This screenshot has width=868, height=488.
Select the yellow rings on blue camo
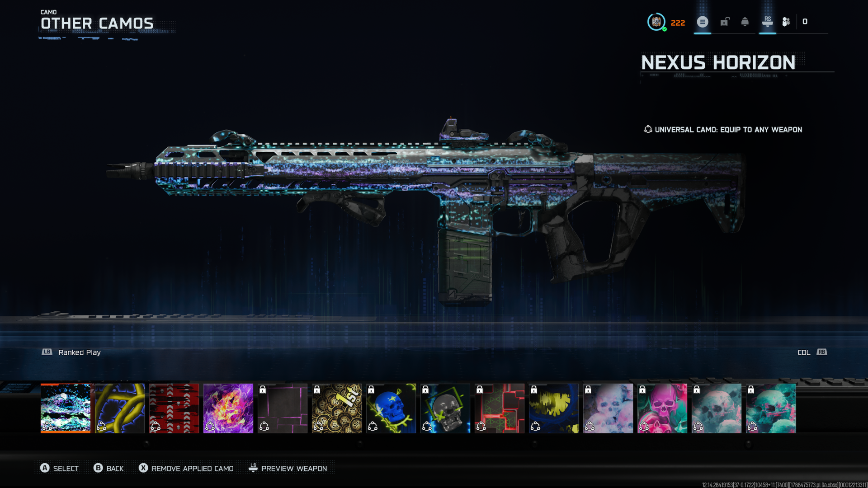[x=120, y=408]
